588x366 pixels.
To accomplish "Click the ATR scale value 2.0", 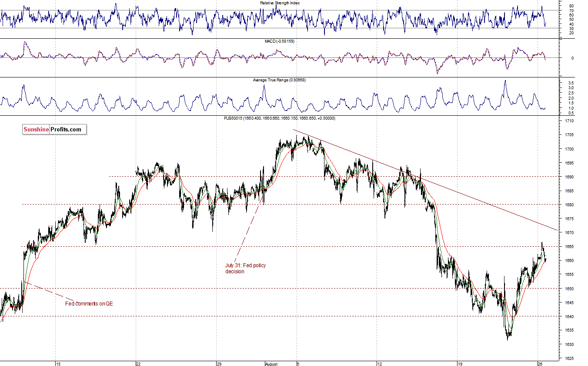I will [572, 98].
